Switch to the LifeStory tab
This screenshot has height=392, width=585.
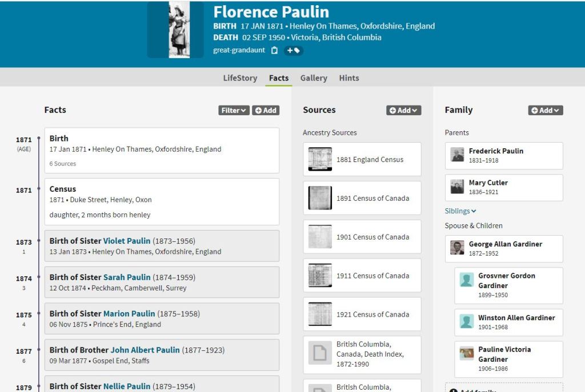tap(240, 78)
